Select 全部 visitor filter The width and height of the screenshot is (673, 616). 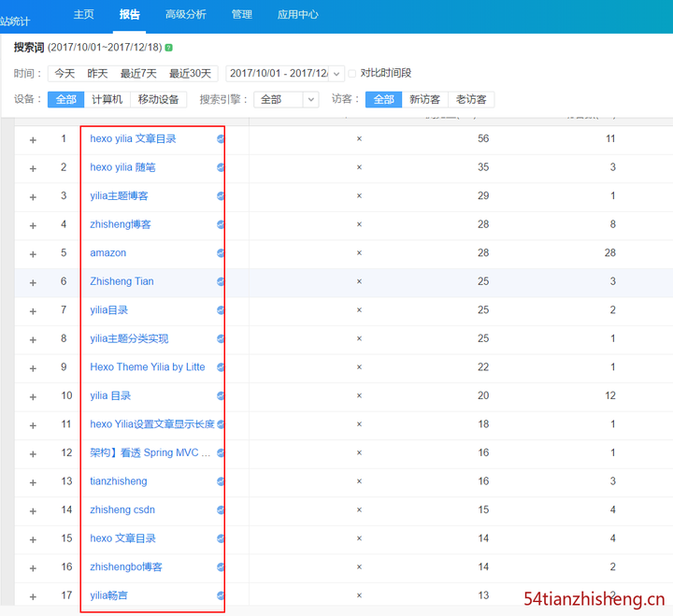pos(384,100)
